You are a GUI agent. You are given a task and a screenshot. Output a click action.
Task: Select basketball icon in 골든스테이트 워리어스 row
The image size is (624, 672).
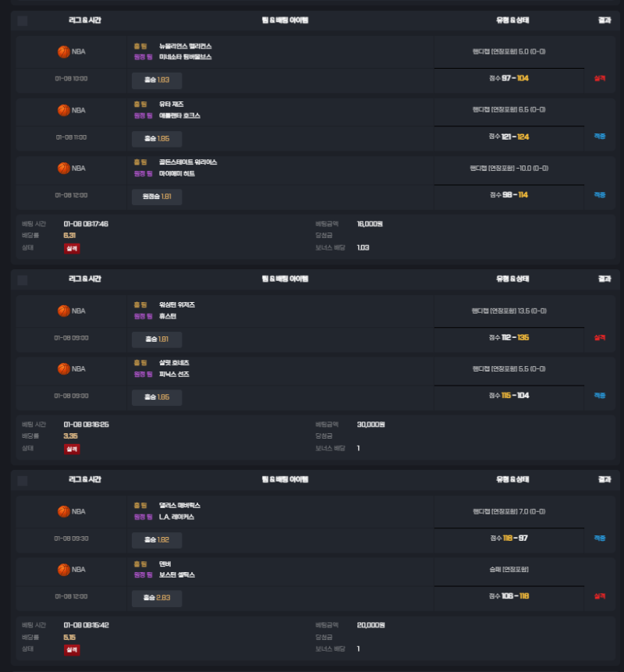point(64,169)
